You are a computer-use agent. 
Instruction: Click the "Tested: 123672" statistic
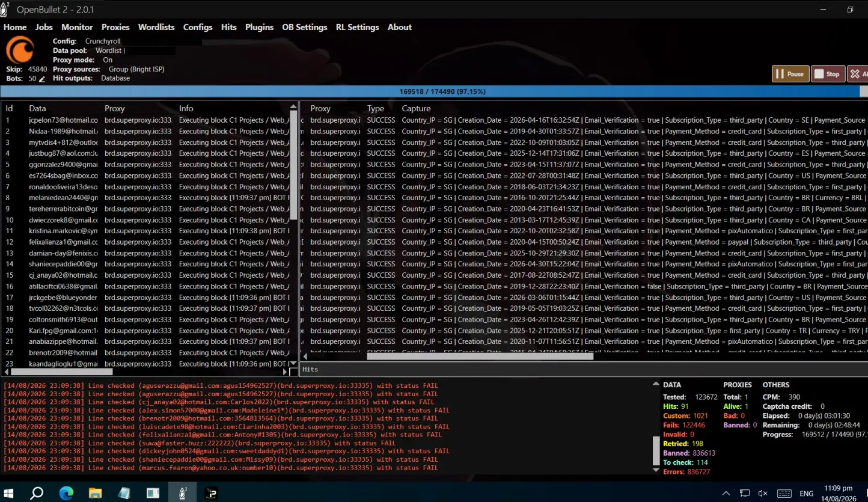pos(690,397)
